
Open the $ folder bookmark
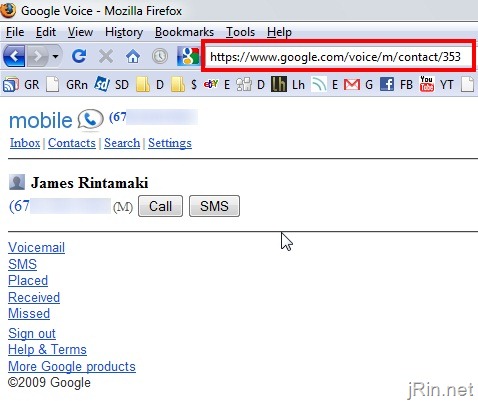click(x=184, y=84)
